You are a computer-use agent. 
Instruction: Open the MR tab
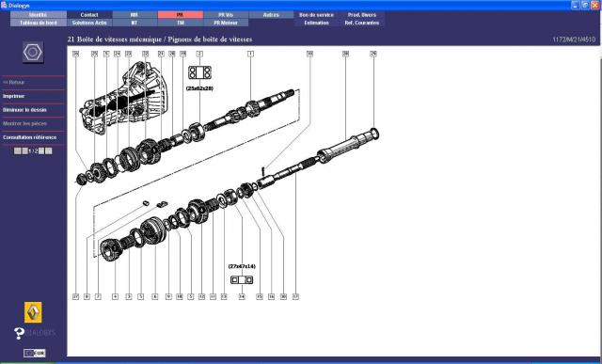click(135, 15)
